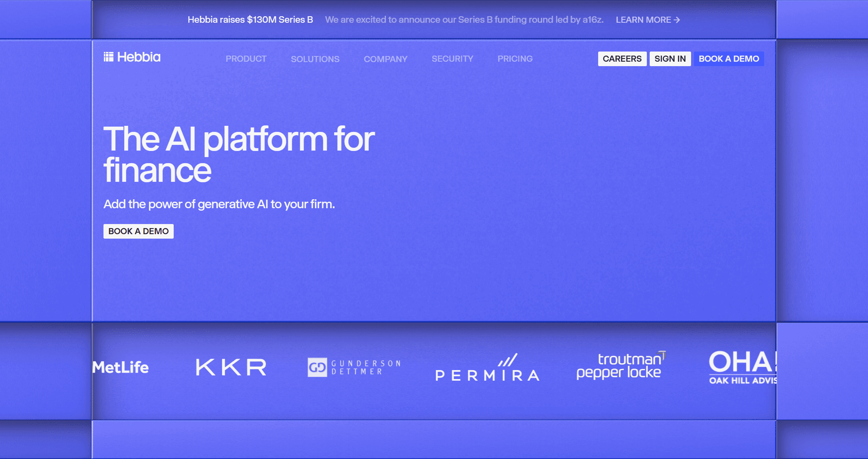
Task: Click the Hebbia grid logo icon
Action: [108, 57]
